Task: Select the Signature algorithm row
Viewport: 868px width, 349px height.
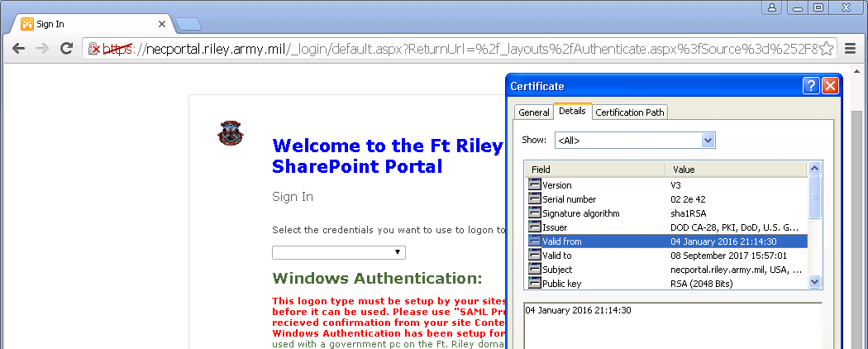Action: (666, 213)
